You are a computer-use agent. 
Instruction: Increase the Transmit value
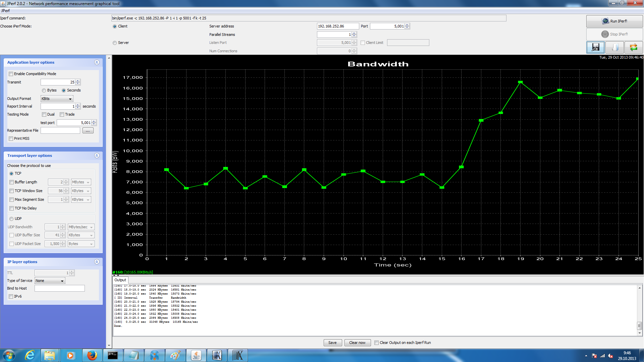pyautogui.click(x=78, y=81)
